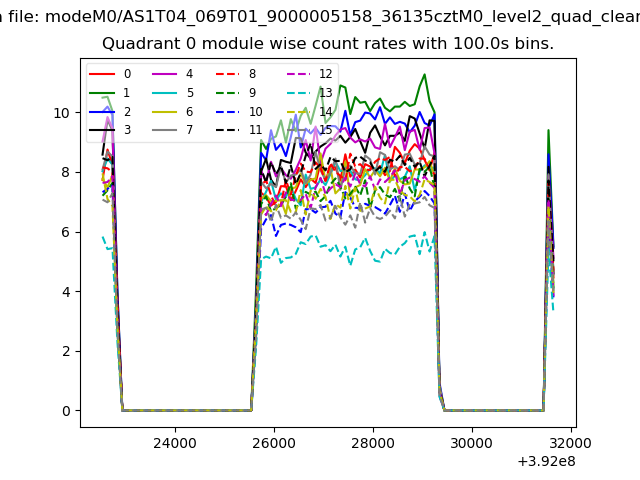This screenshot has width=640, height=480.
Task: Click the magenta module 4 legend line
Action: click(x=166, y=74)
